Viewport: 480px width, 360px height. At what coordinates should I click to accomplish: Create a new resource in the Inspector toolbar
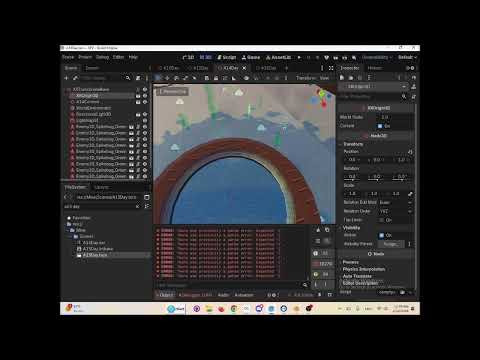(x=342, y=77)
